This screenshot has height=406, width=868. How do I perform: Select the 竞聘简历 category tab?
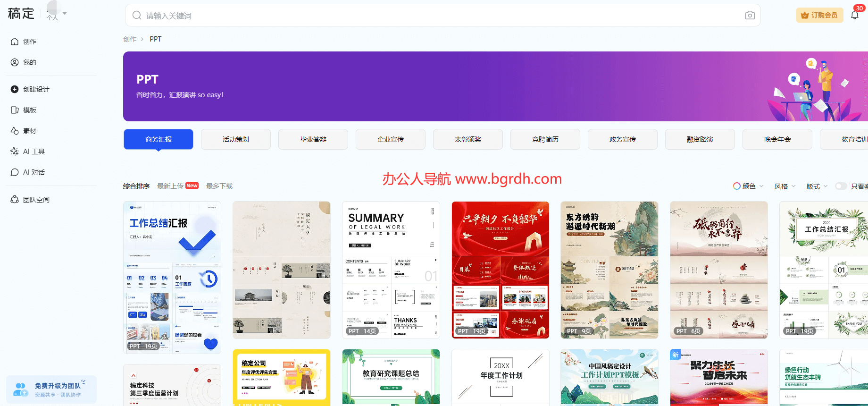(x=545, y=139)
